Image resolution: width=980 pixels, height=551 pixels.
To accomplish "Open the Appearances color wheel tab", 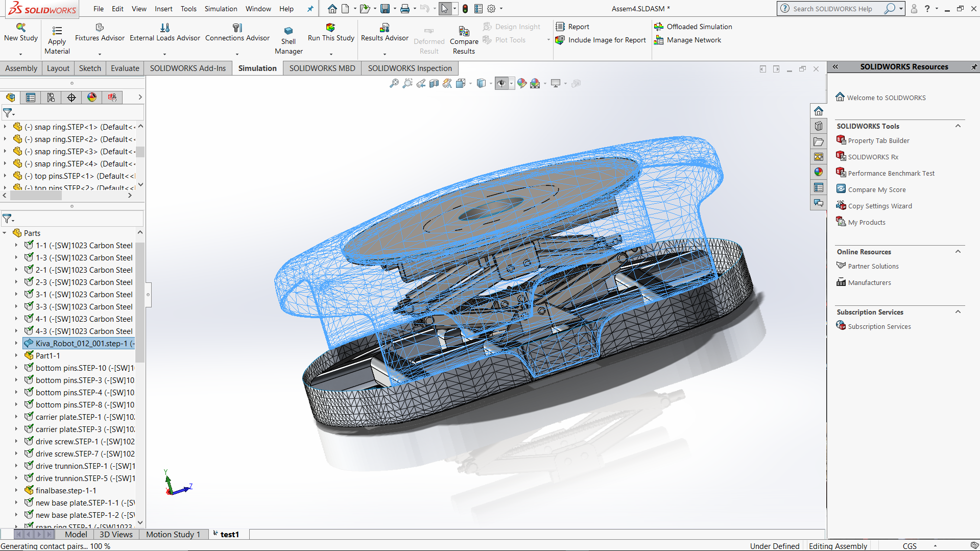I will (92, 98).
